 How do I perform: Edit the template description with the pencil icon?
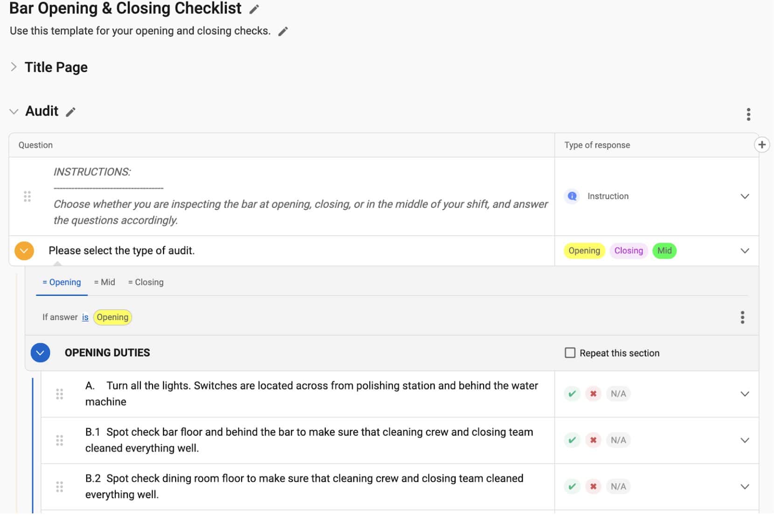point(283,31)
